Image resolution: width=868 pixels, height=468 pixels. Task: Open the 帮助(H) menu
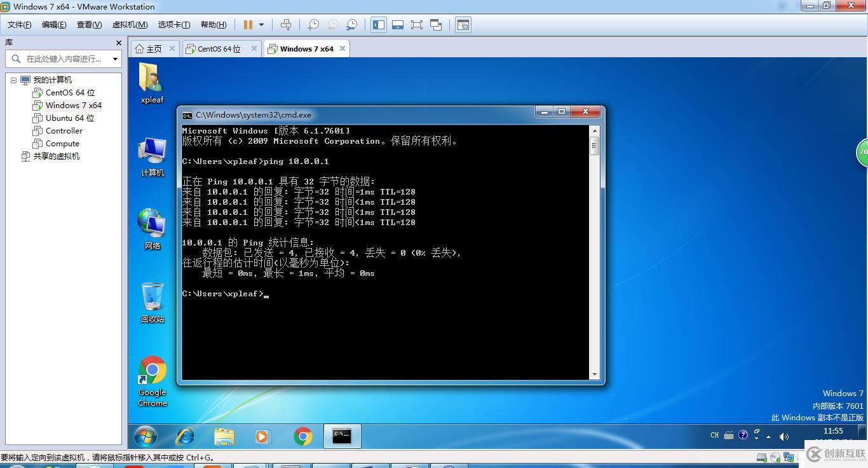[x=214, y=25]
